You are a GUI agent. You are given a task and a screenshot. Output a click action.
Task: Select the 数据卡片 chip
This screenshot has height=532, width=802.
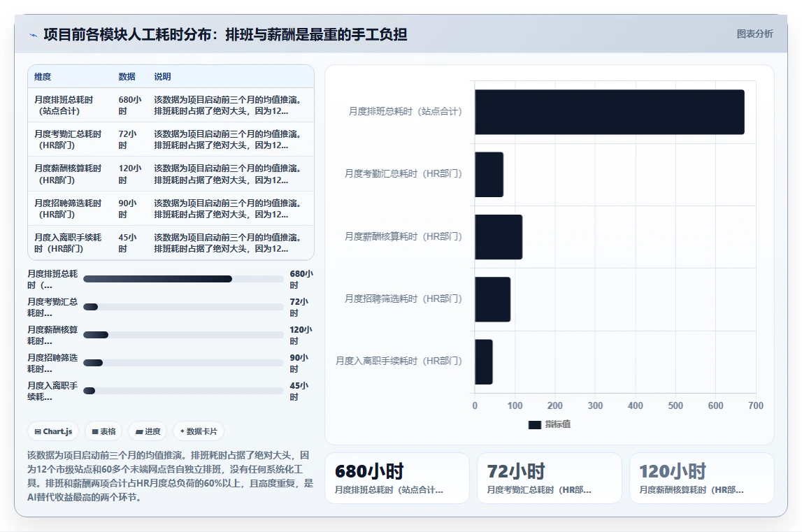199,431
